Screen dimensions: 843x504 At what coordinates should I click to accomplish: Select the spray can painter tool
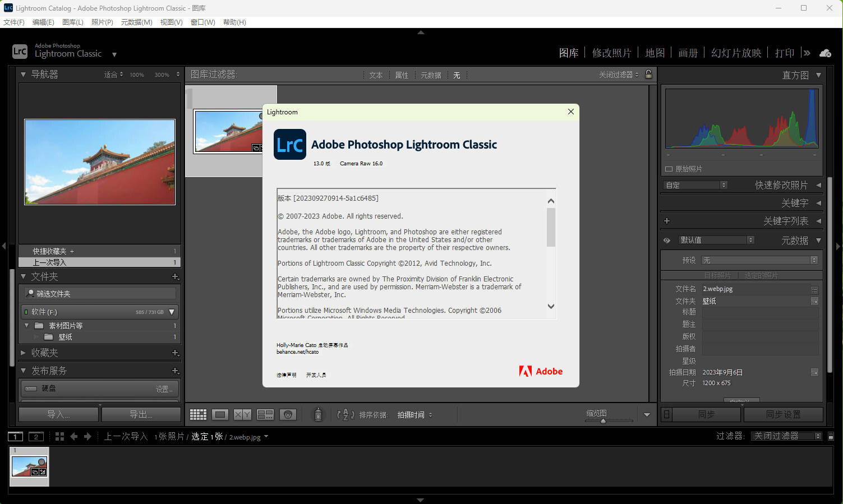(318, 414)
